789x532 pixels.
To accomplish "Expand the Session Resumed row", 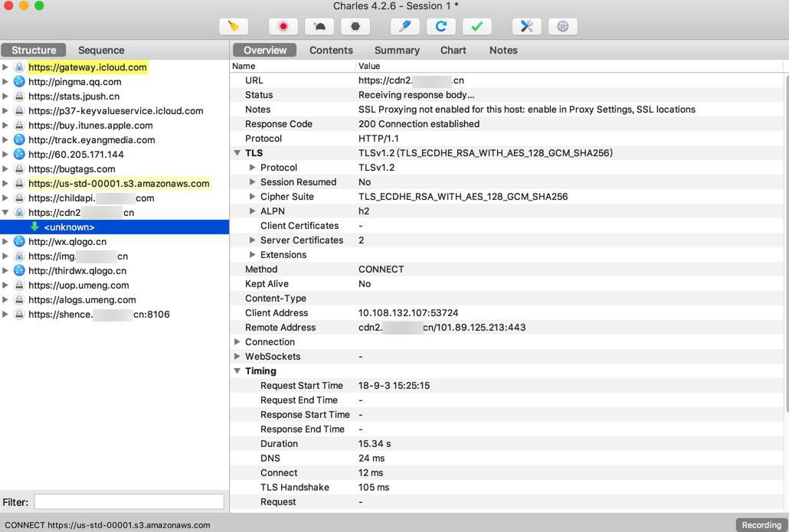I will 253,182.
